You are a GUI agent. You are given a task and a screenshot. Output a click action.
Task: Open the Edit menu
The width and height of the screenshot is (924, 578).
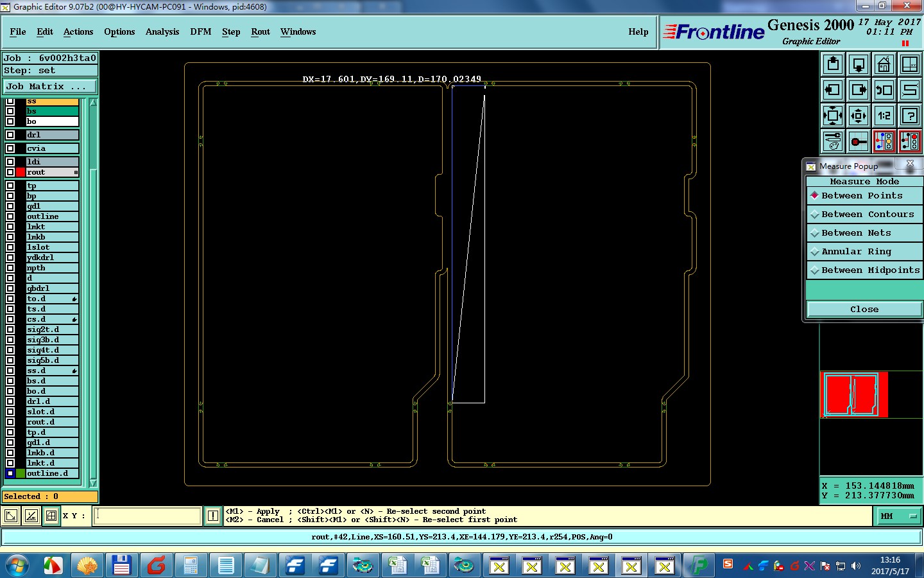point(45,31)
